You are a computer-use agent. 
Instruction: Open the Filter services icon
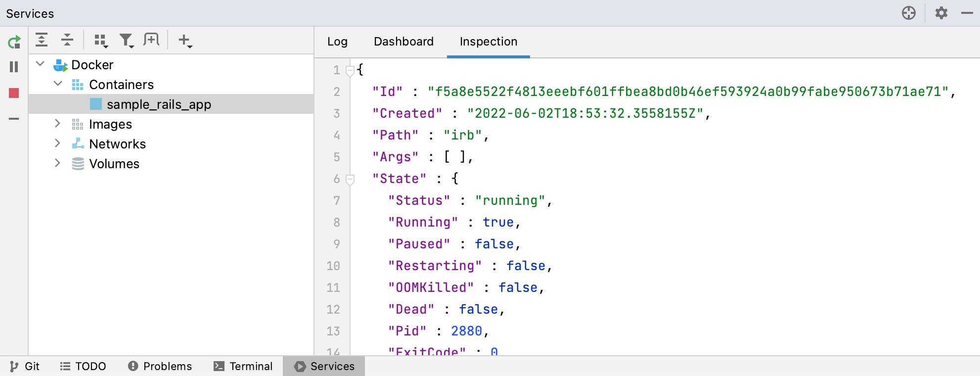point(127,41)
